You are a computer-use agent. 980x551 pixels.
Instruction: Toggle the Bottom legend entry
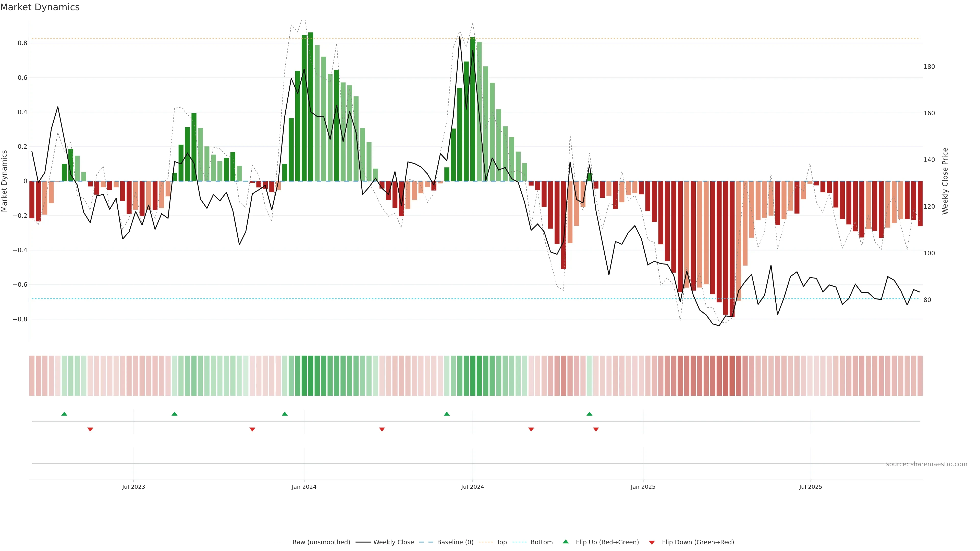pos(541,542)
